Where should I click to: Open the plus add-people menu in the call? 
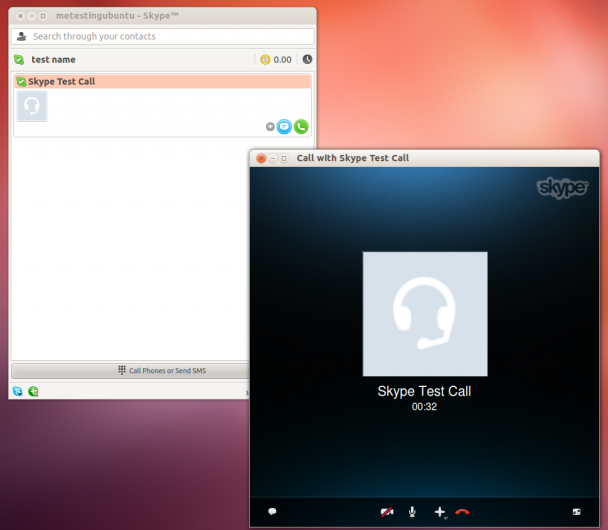tap(440, 512)
